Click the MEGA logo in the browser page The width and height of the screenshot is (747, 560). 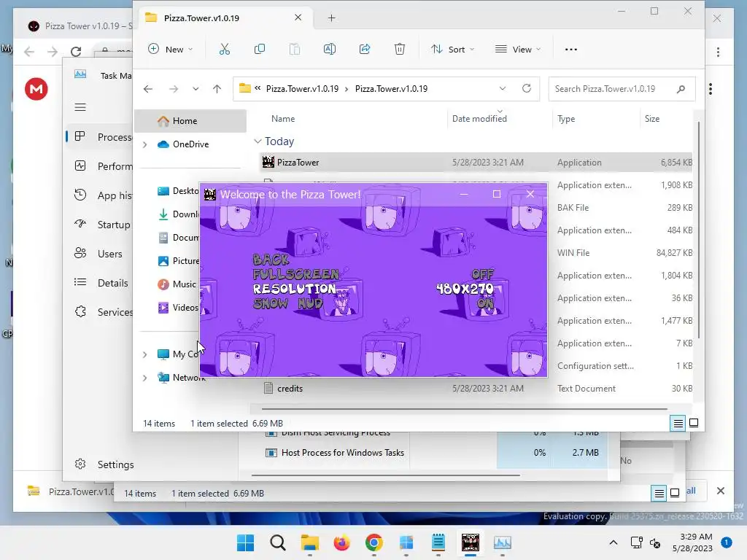click(36, 89)
